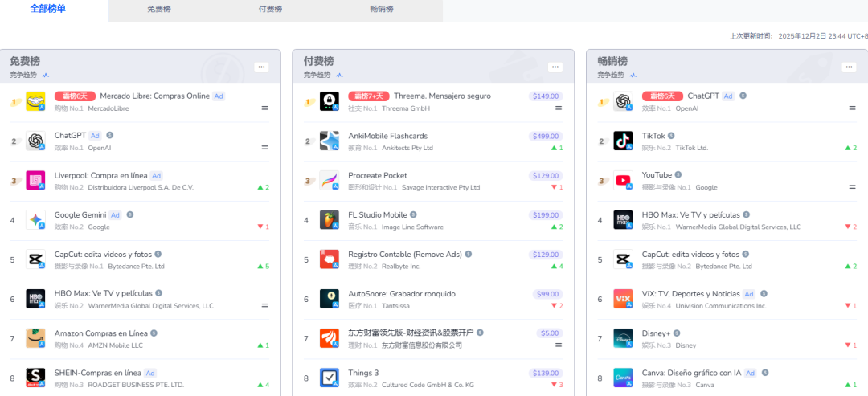
Task: Click the Registro Contable app icon
Action: 330,259
